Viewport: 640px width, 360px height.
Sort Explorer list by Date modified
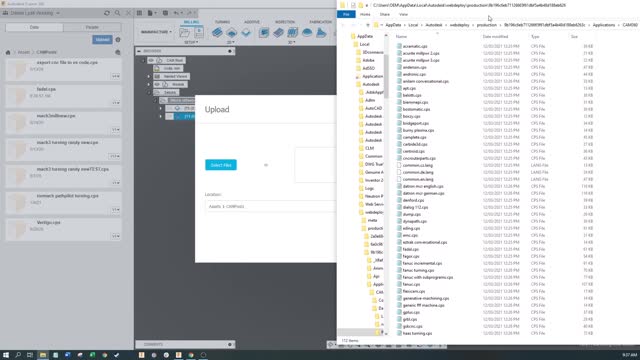495,37
